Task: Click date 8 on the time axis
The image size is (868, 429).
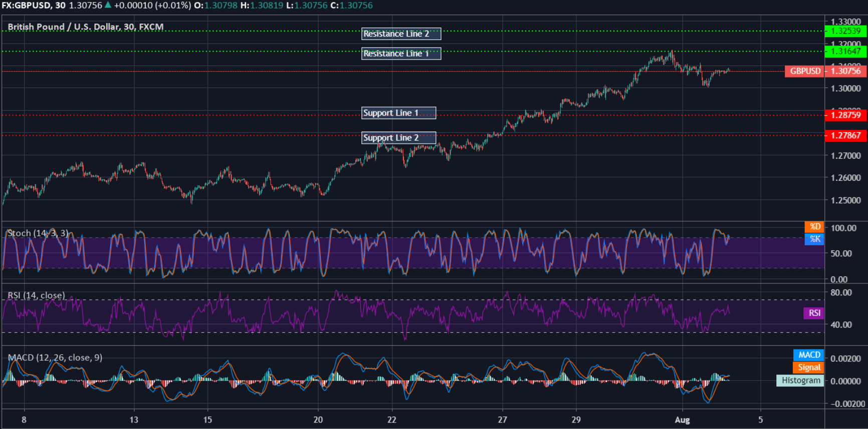Action: click(24, 420)
